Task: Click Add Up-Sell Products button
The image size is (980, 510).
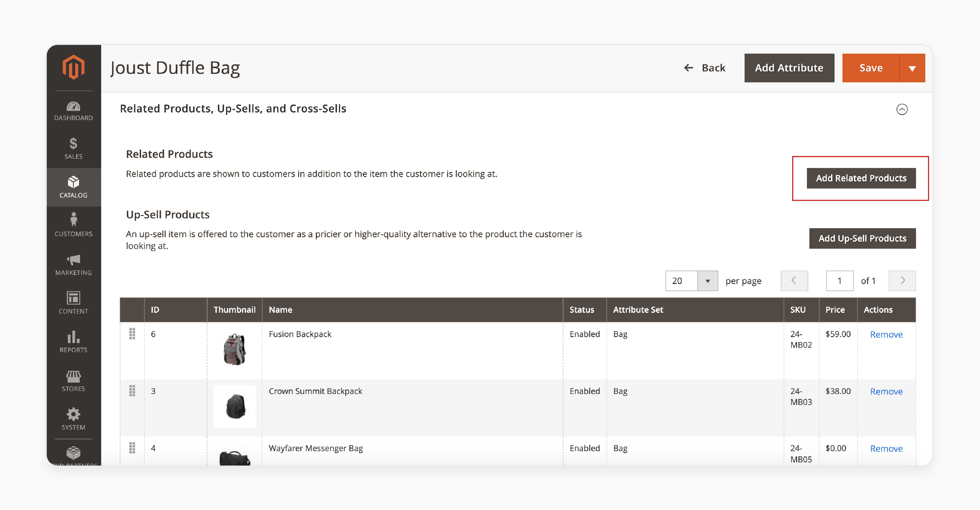Action: (862, 239)
